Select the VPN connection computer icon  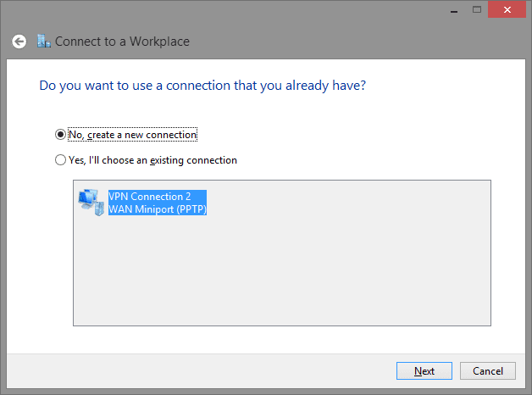pyautogui.click(x=91, y=203)
